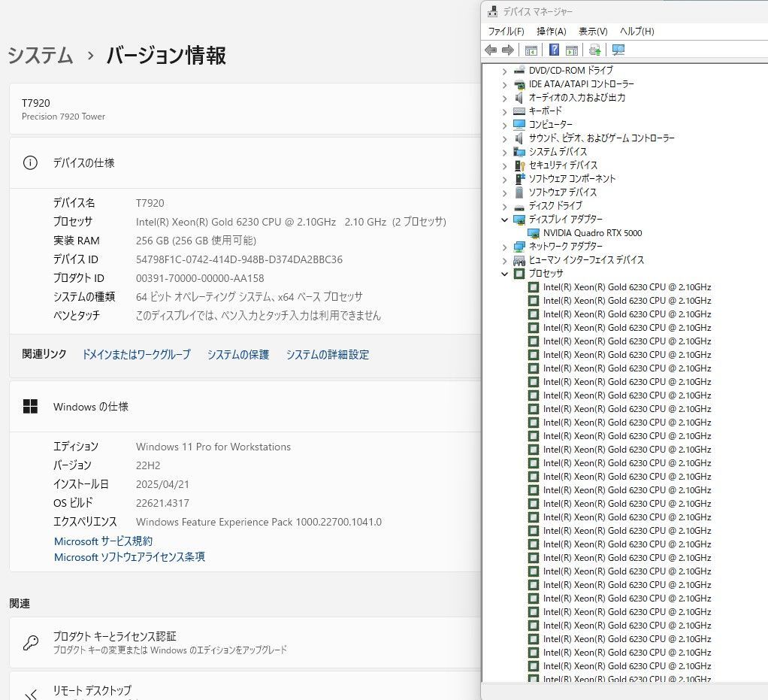Screen dimensions: 768x700
Task: Click the ネットワーク アダプター icon
Action: [519, 247]
